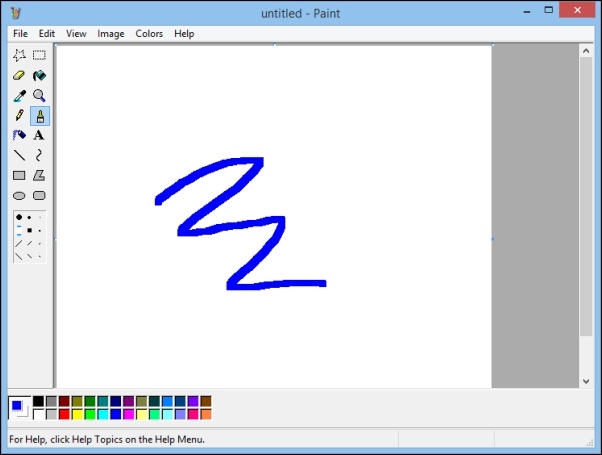The image size is (602, 455).
Task: Pick the black color swatch
Action: pyautogui.click(x=38, y=401)
